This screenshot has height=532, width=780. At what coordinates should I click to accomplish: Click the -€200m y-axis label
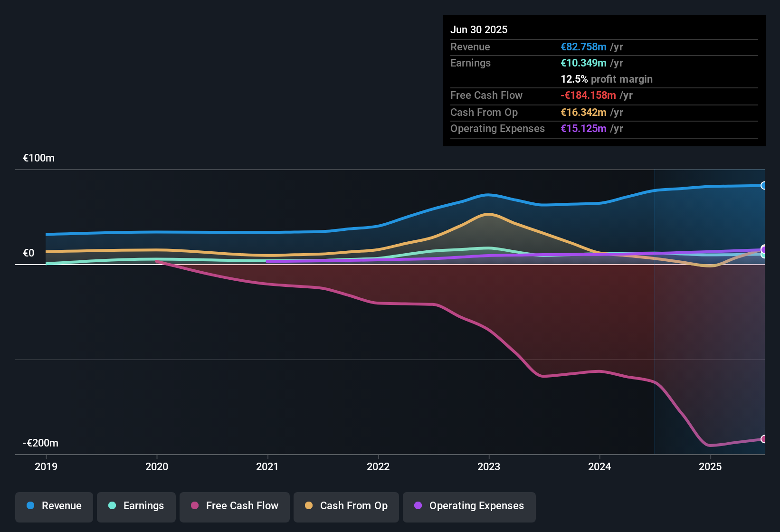click(41, 443)
